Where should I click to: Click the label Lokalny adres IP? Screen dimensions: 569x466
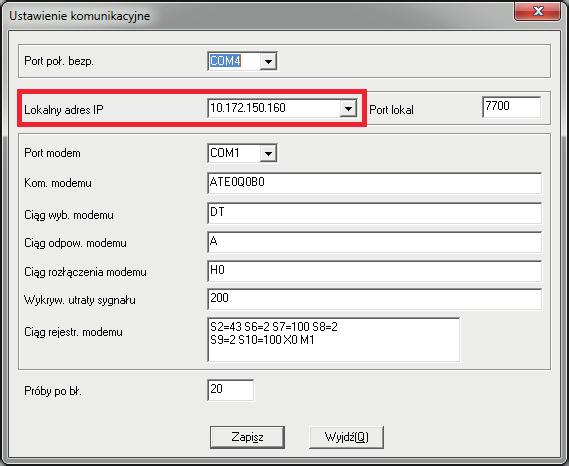[x=64, y=110]
